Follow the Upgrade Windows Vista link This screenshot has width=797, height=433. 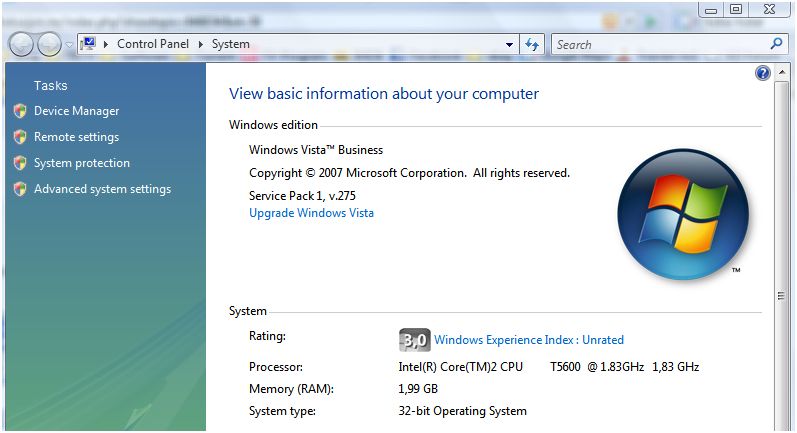[311, 213]
